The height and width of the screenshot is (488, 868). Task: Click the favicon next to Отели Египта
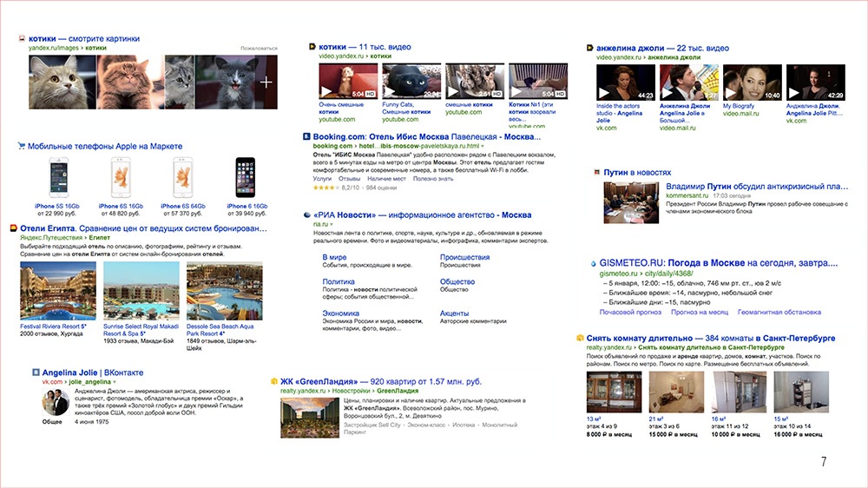point(14,228)
